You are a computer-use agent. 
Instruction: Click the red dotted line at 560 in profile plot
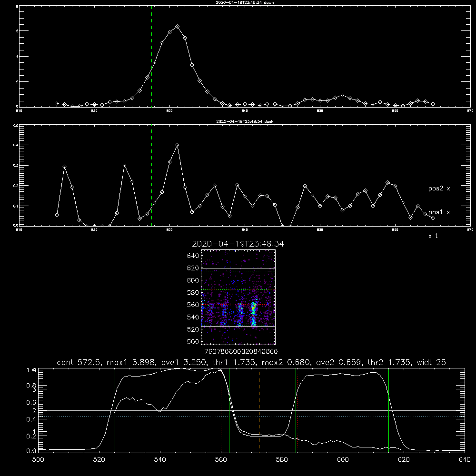point(221,410)
